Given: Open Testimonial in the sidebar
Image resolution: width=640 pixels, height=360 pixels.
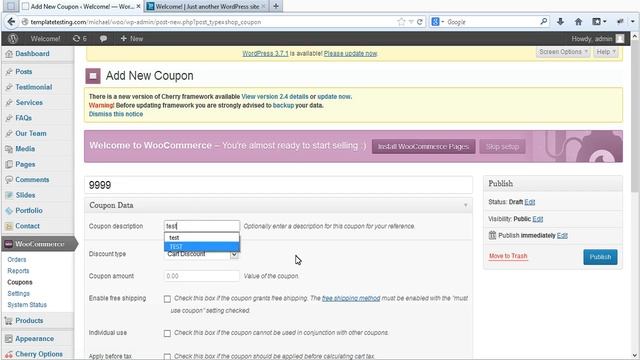Looking at the screenshot, I should pos(33,87).
